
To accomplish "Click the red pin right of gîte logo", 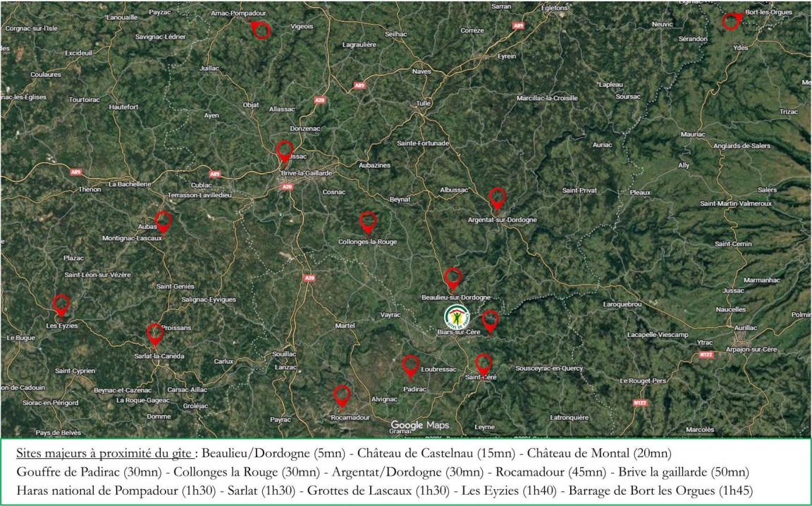I will pos(490,320).
